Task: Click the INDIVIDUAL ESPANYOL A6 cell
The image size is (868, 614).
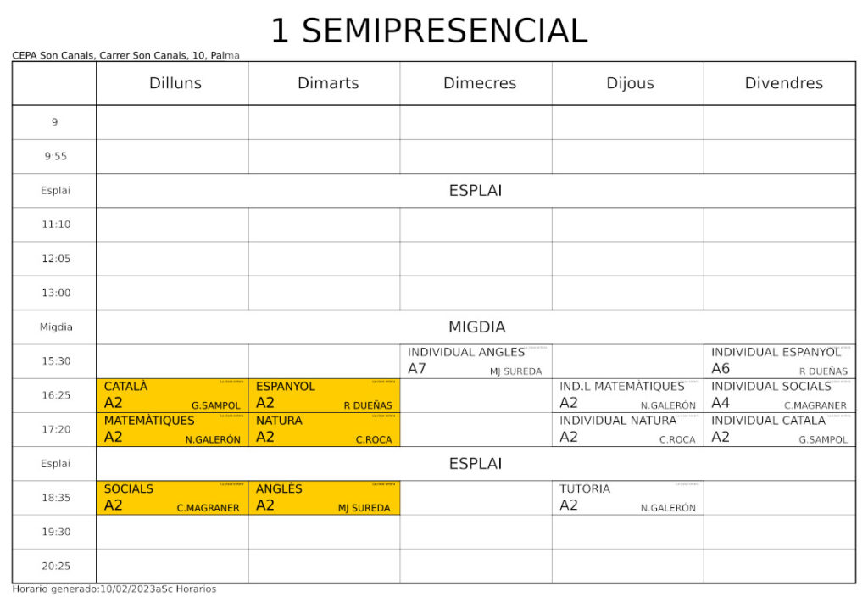Action: coord(780,361)
